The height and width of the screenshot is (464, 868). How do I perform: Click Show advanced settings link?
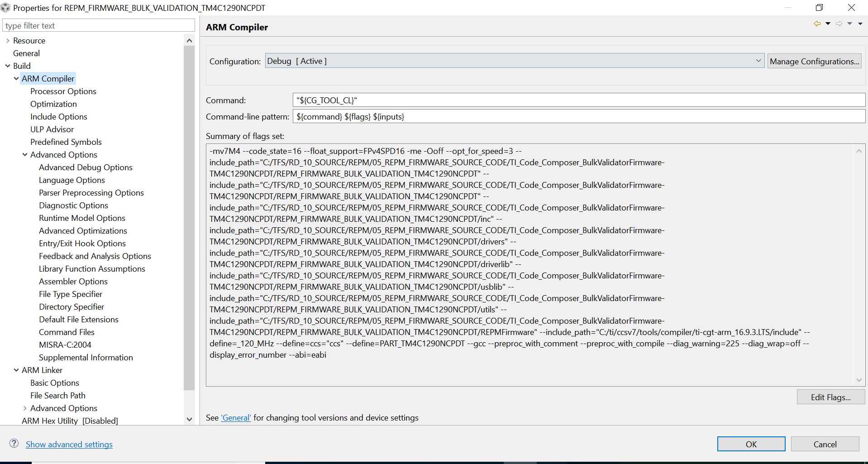(69, 445)
